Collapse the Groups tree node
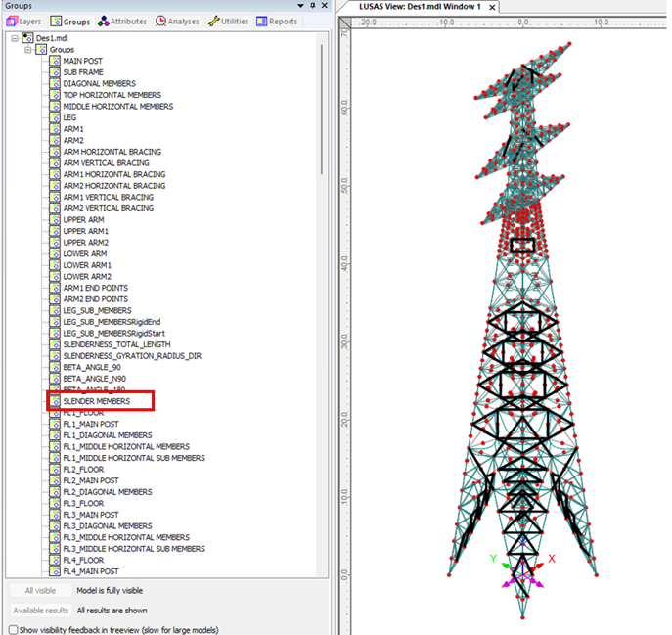 [27, 49]
